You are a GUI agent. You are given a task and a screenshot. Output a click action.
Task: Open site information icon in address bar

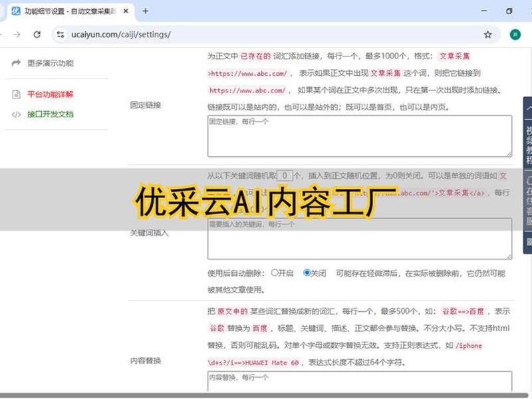(x=61, y=35)
